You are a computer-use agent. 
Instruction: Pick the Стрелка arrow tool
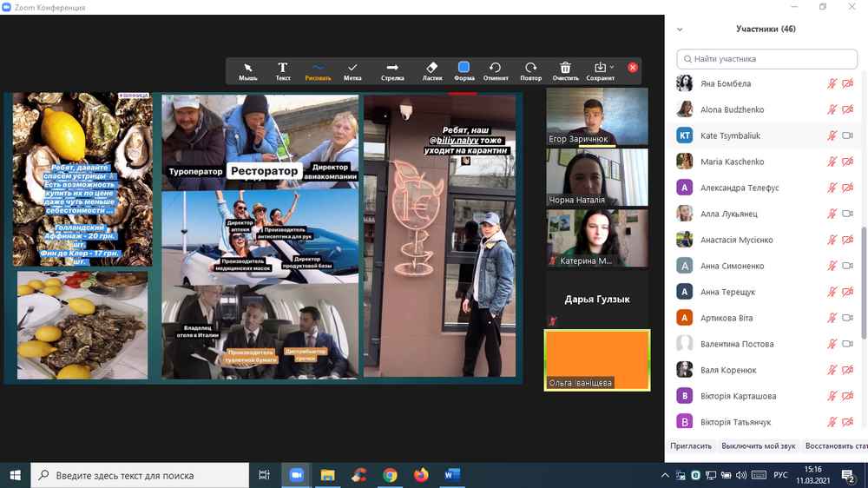point(392,70)
